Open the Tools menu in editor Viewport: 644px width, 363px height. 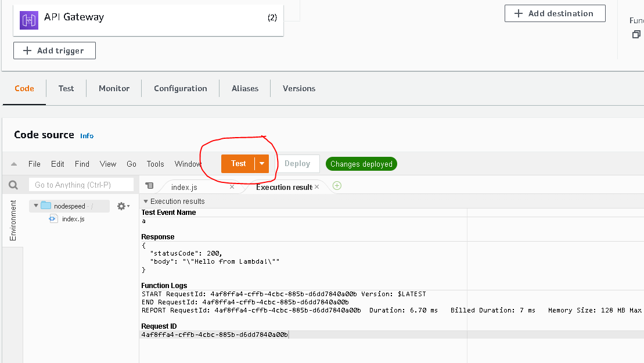click(155, 164)
